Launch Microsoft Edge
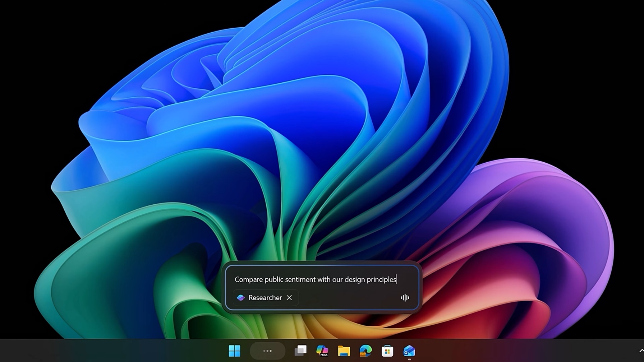 pos(365,350)
